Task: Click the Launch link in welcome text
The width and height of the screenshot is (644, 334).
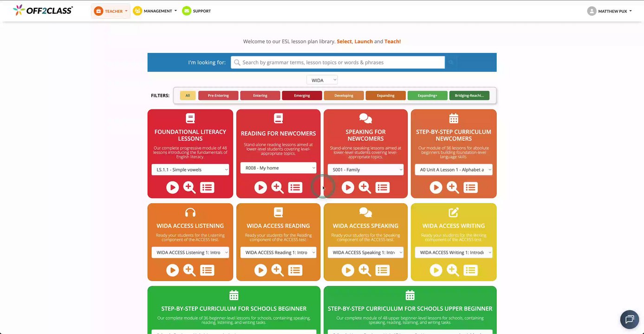Action: 364,41
